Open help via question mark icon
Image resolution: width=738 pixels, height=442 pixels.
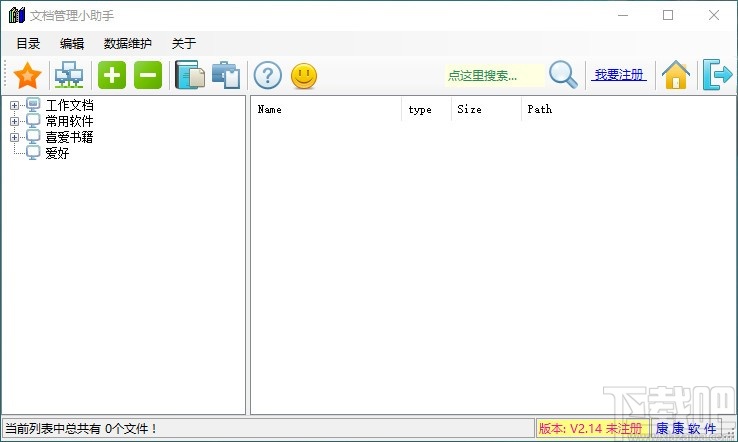tap(268, 75)
